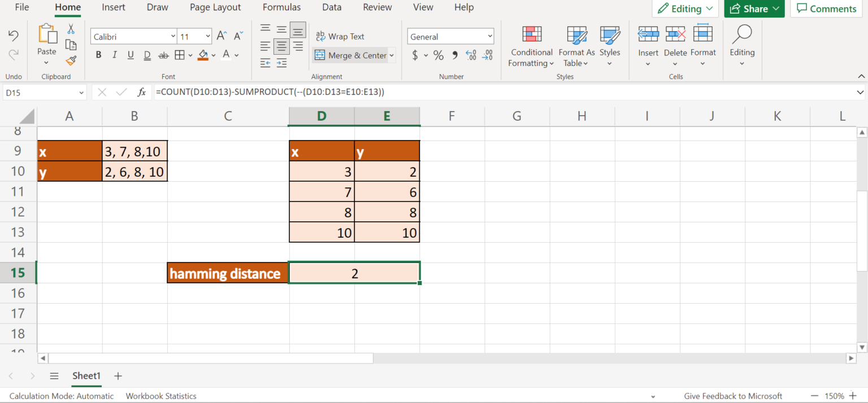Select the Strikethrough formatting icon
868x403 pixels.
click(x=163, y=54)
